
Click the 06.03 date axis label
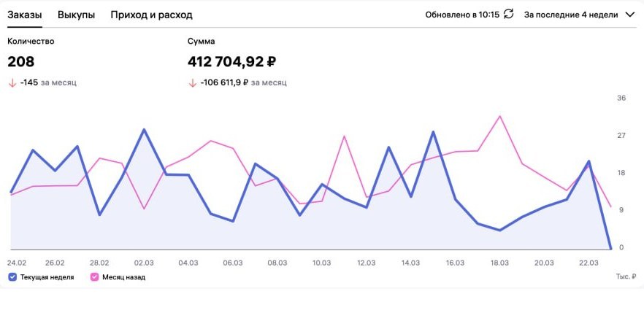(x=233, y=263)
